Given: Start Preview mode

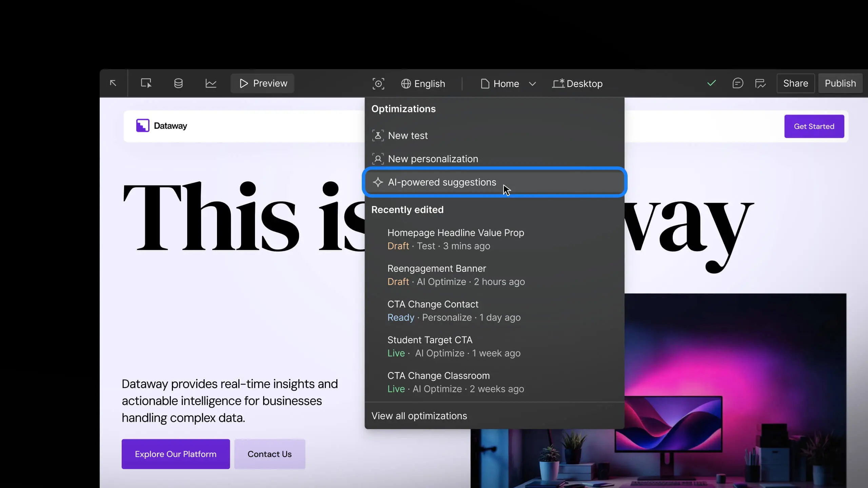Looking at the screenshot, I should 262,83.
